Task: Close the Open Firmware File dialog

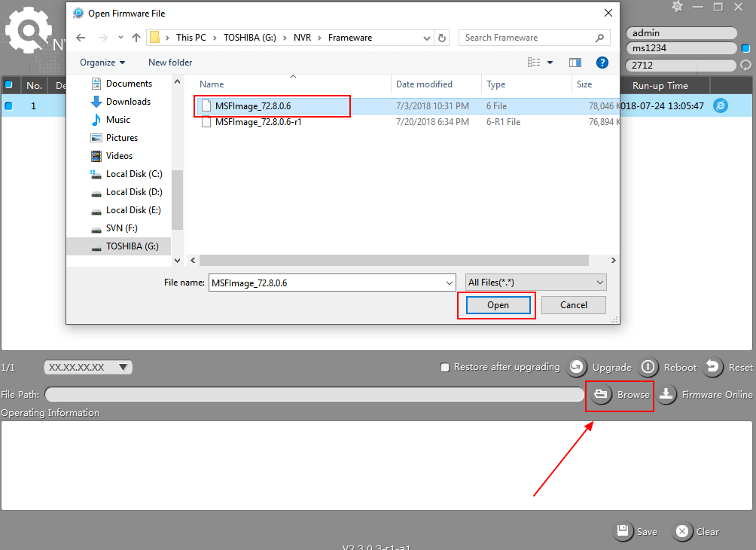Action: tap(608, 13)
